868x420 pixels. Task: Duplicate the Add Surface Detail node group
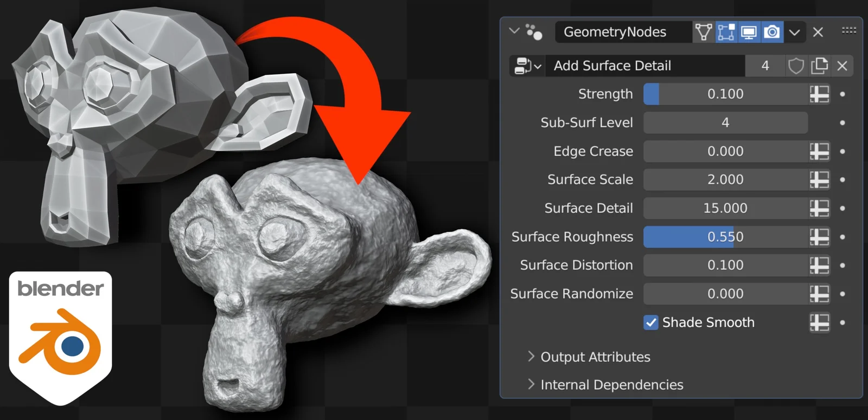(x=819, y=66)
